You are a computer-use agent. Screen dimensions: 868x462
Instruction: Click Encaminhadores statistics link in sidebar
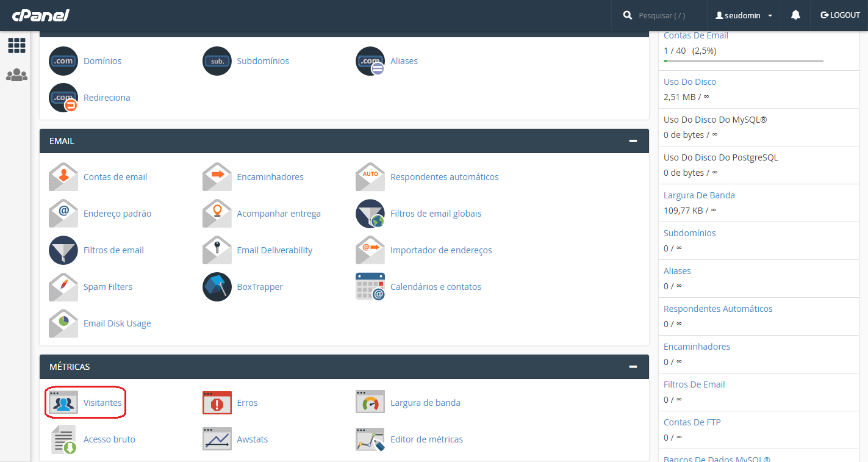click(697, 347)
